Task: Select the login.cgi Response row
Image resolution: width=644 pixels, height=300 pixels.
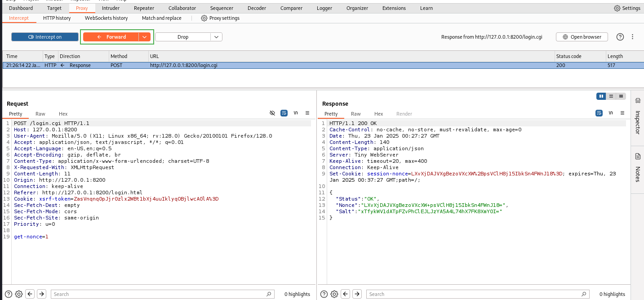Action: pos(323,65)
